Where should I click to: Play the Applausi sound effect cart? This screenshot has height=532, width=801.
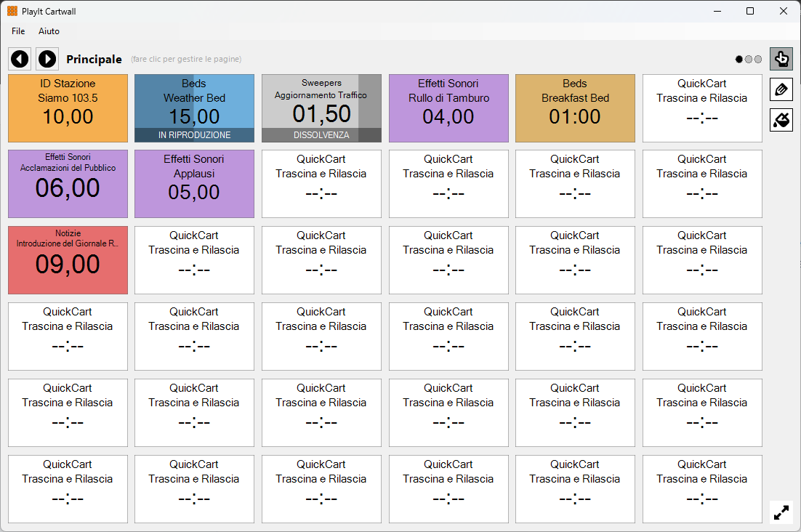194,184
